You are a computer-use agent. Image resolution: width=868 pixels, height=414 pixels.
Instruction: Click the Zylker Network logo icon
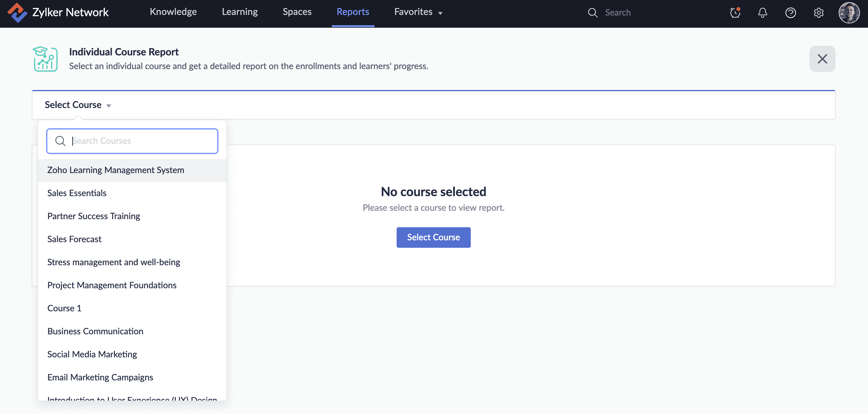(17, 12)
